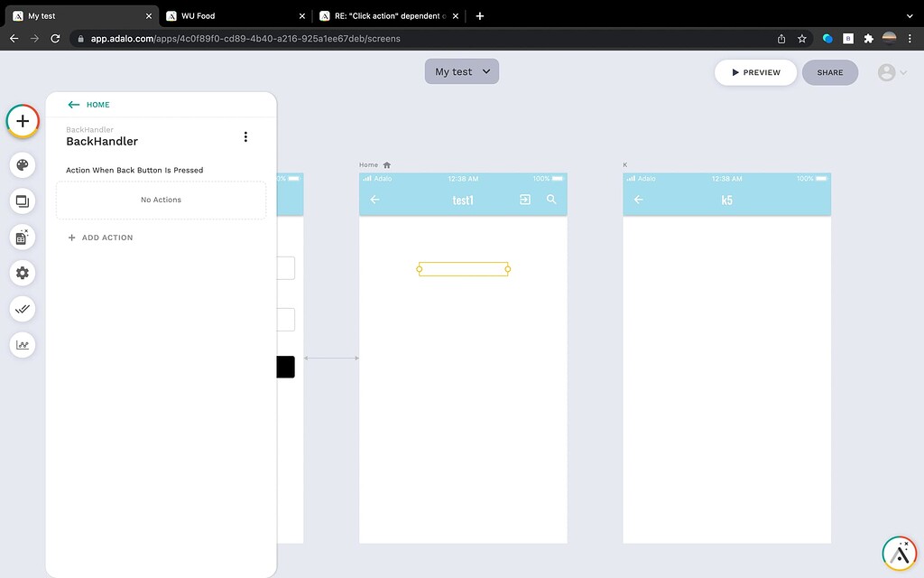Click the orange plus add-component button
924x578 pixels.
[22, 121]
